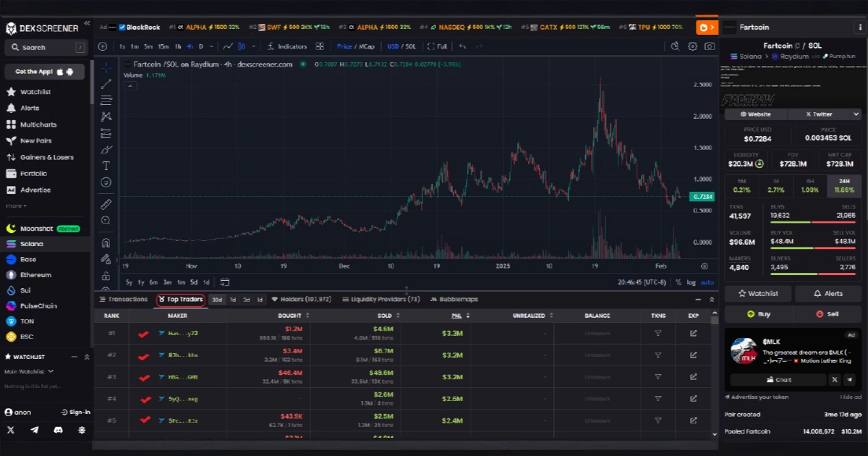This screenshot has width=868, height=456.
Task: Toggle stay in drawing mode
Action: point(106,259)
